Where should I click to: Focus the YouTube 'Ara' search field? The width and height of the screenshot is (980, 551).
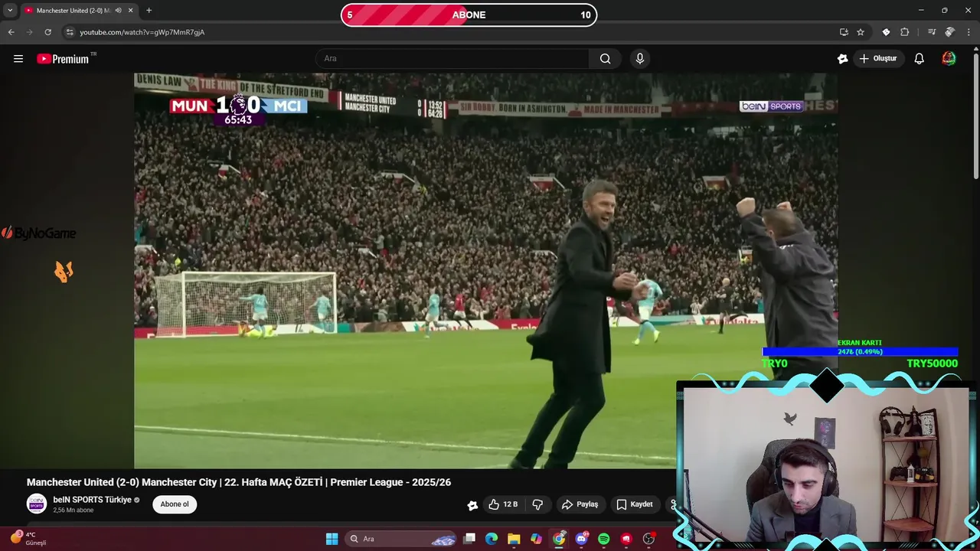point(452,58)
